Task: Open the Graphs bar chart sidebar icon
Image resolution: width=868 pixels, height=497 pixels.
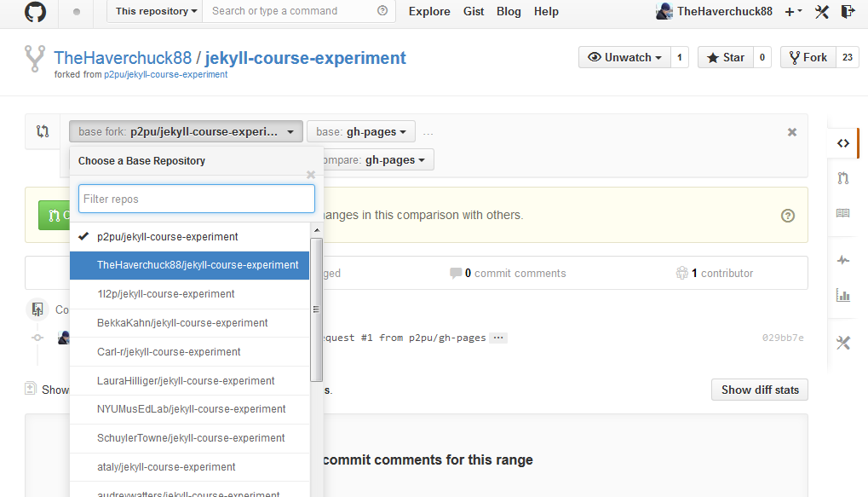Action: tap(843, 295)
